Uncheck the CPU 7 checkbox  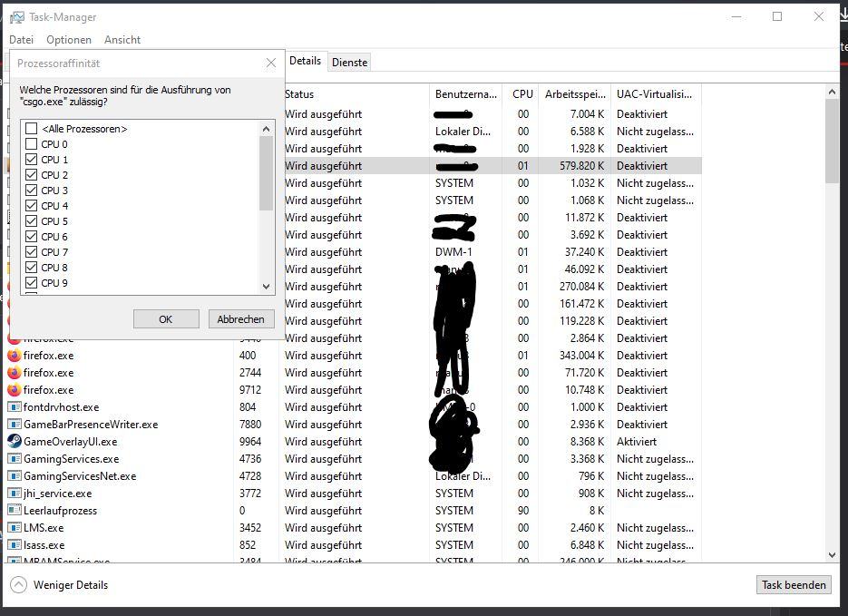[x=32, y=252]
